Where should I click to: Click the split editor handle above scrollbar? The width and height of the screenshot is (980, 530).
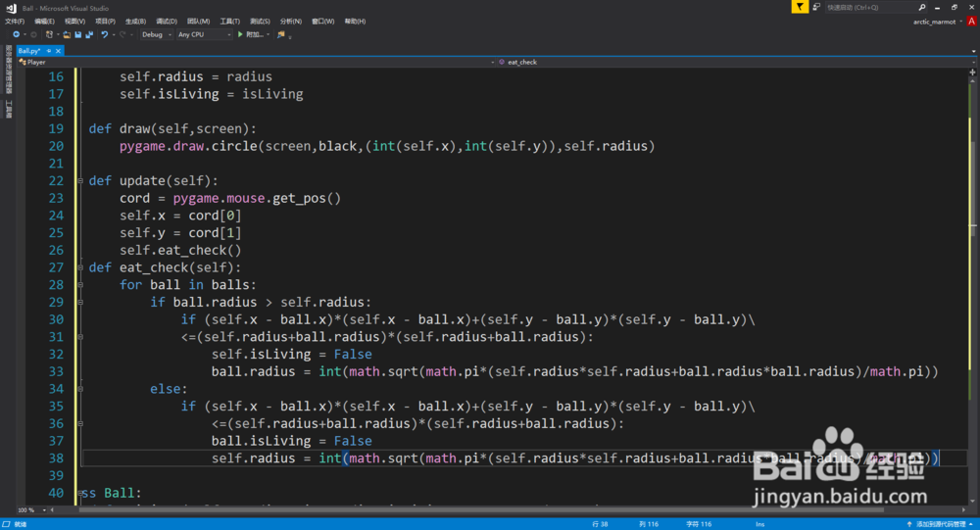click(972, 72)
